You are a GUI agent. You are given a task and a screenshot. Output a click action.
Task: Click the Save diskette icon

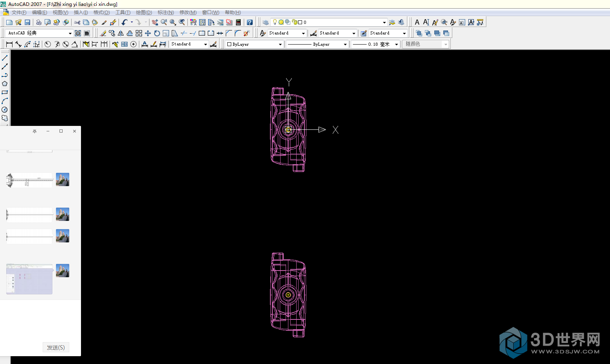point(27,22)
